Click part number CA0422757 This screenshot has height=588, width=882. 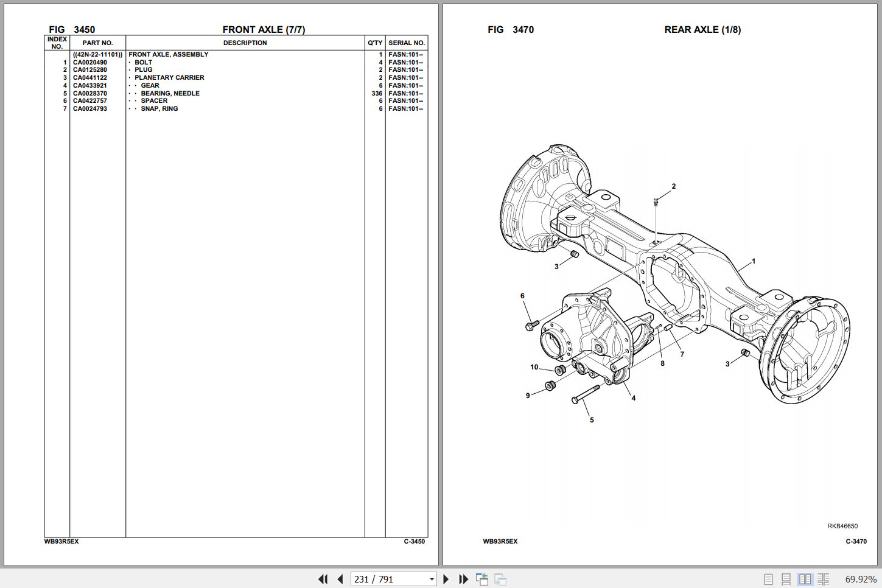tap(90, 101)
